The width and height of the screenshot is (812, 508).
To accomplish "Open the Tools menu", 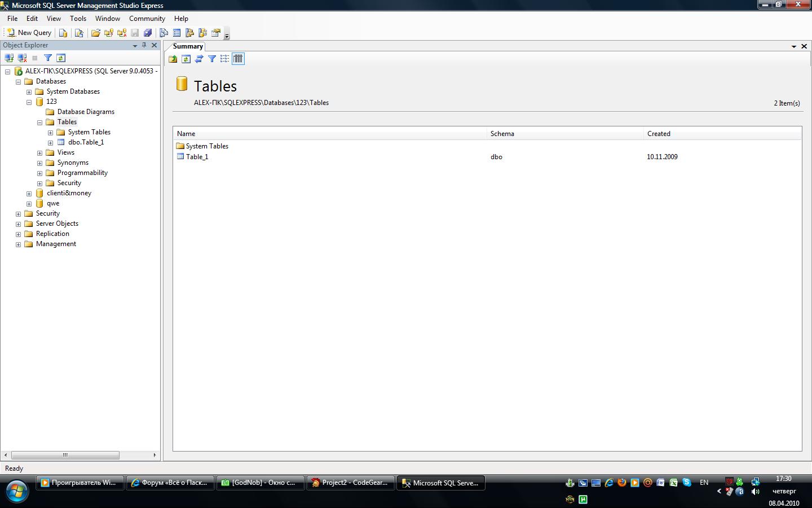I will 78,19.
